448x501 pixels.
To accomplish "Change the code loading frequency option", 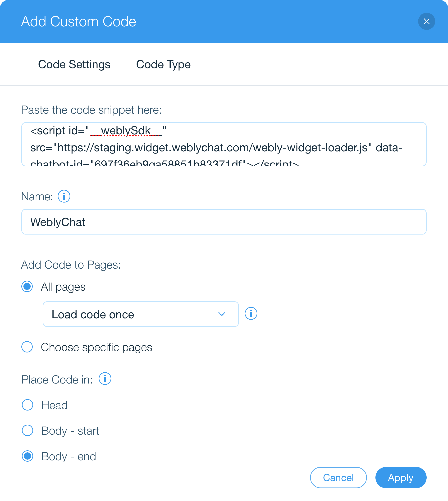I will click(140, 314).
